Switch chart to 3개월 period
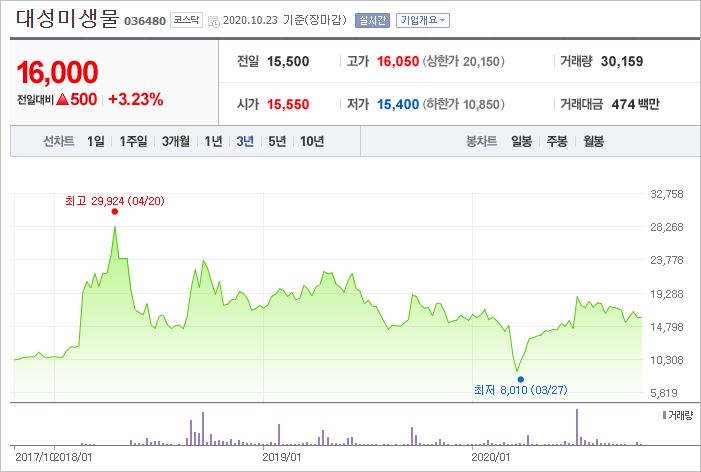This screenshot has height=472, width=701. click(x=176, y=142)
